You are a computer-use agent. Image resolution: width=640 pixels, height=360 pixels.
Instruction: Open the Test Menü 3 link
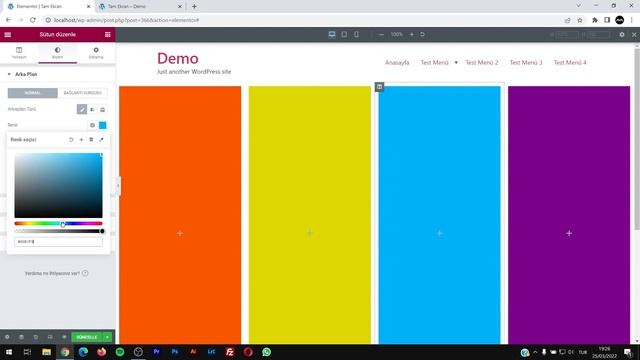[526, 62]
